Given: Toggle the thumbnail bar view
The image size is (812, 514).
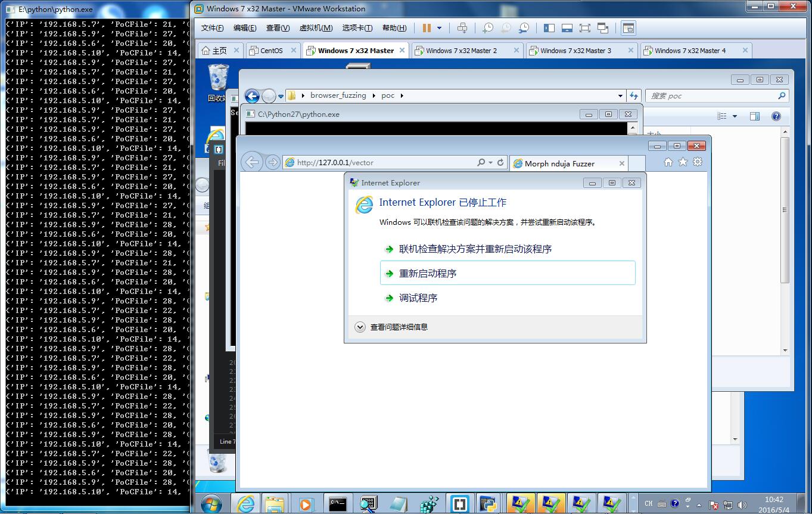Looking at the screenshot, I should pos(567,28).
